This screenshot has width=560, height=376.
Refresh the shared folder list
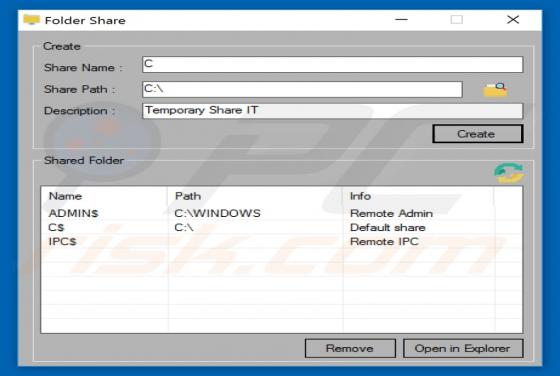click(x=509, y=173)
